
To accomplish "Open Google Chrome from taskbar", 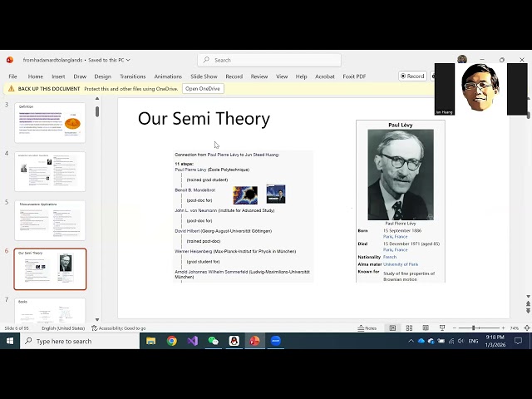I will click(x=172, y=341).
